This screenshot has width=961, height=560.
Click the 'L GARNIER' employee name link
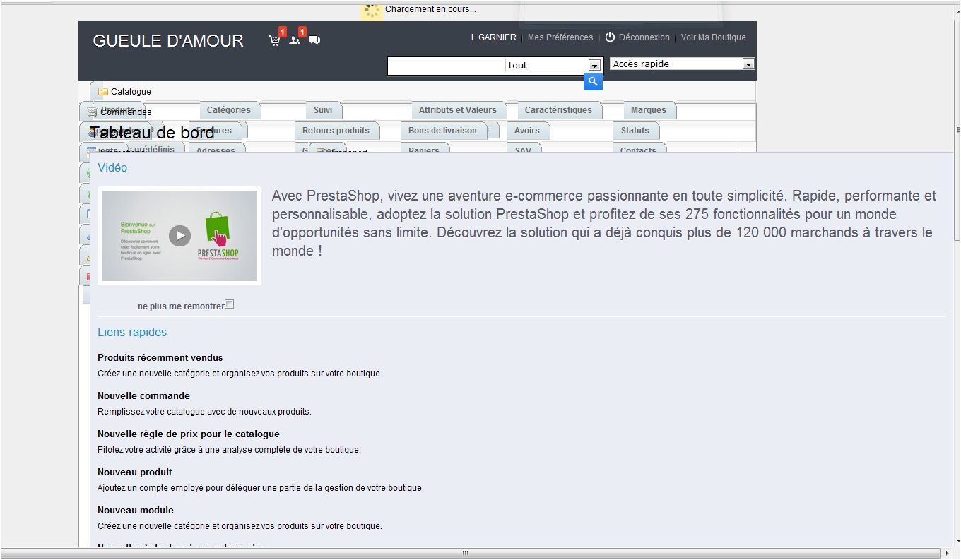coord(494,37)
